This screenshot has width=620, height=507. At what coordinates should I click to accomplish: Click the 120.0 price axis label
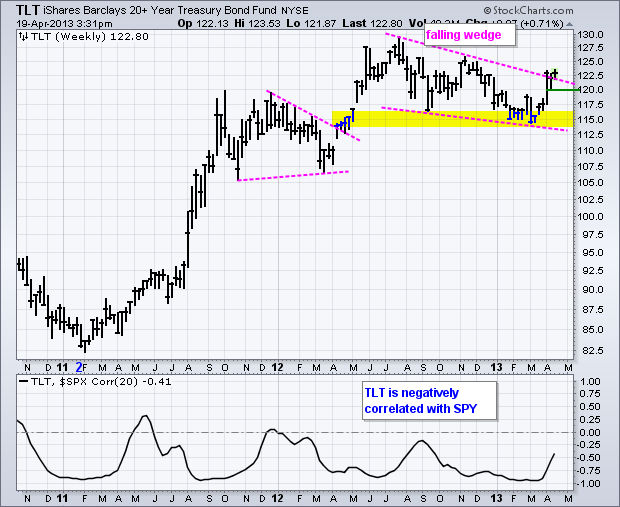tap(590, 90)
